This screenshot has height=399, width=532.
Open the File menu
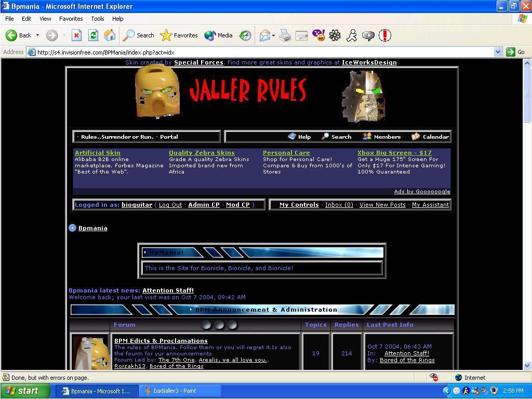click(x=9, y=19)
